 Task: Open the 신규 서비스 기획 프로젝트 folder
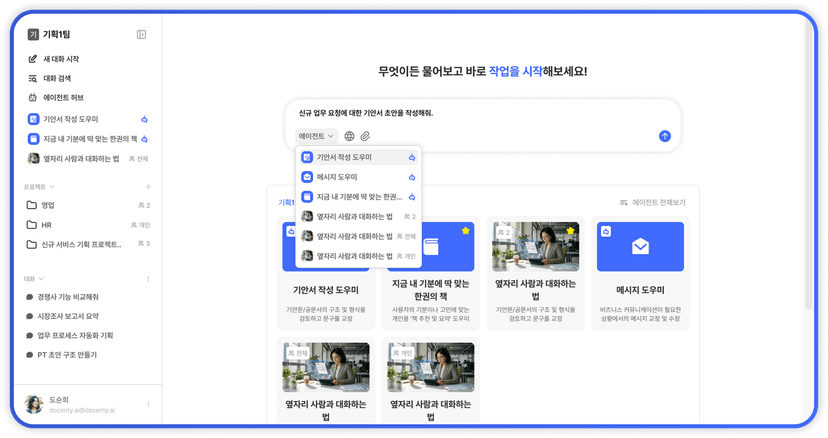coord(89,244)
